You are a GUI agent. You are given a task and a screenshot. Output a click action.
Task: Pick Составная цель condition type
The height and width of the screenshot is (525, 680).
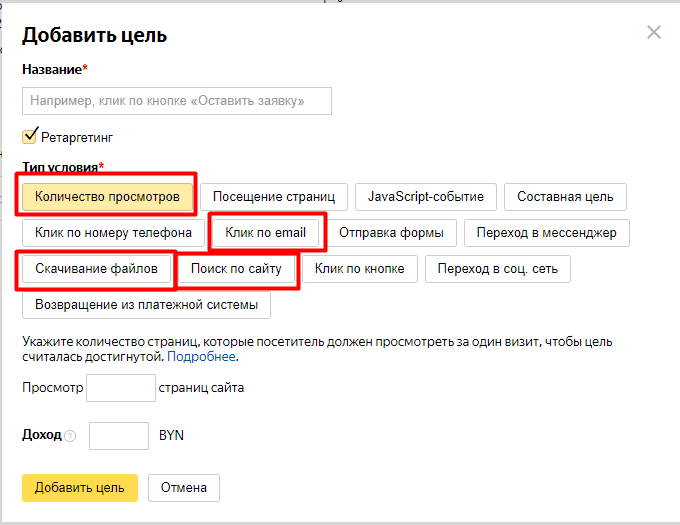565,197
